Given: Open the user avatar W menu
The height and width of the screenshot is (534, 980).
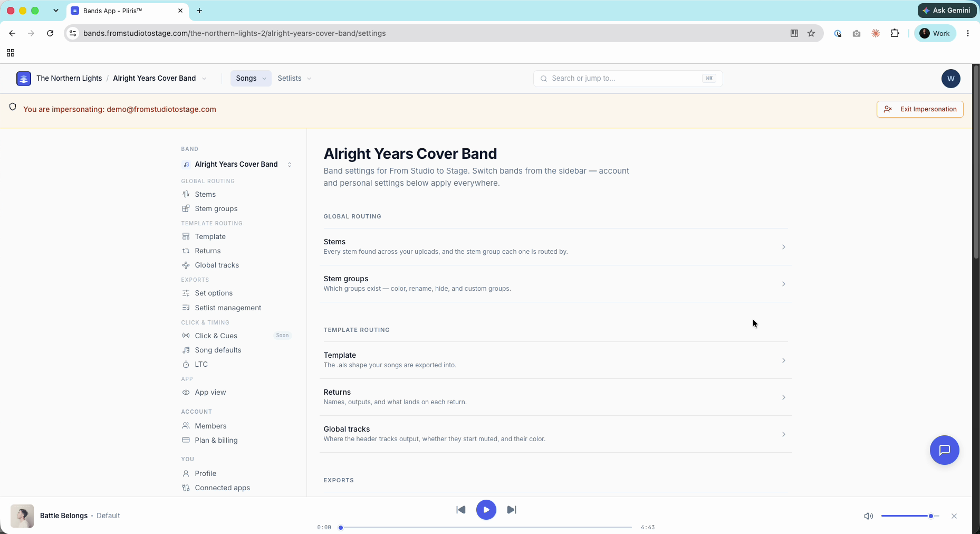Looking at the screenshot, I should [950, 79].
